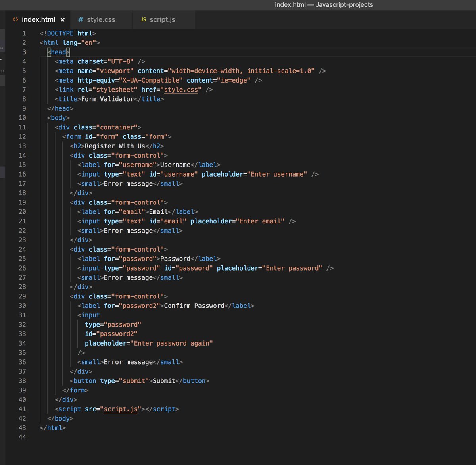The width and height of the screenshot is (476, 465).
Task: Click the "Form Validator" title text
Action: [x=107, y=99]
